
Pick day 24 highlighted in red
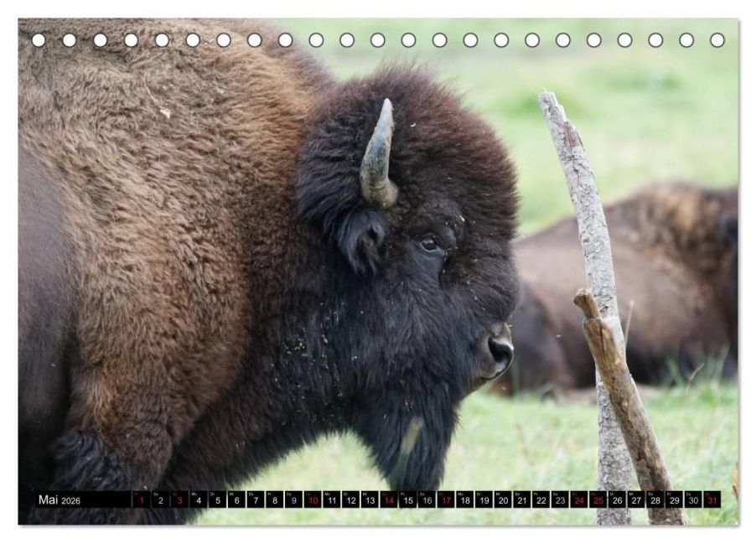click(x=579, y=499)
